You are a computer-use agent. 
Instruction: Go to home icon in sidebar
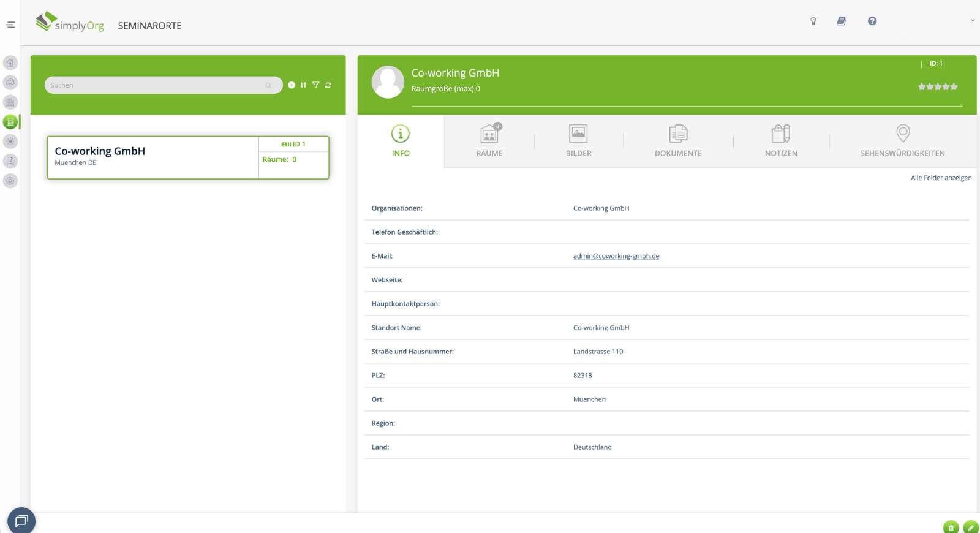point(10,63)
